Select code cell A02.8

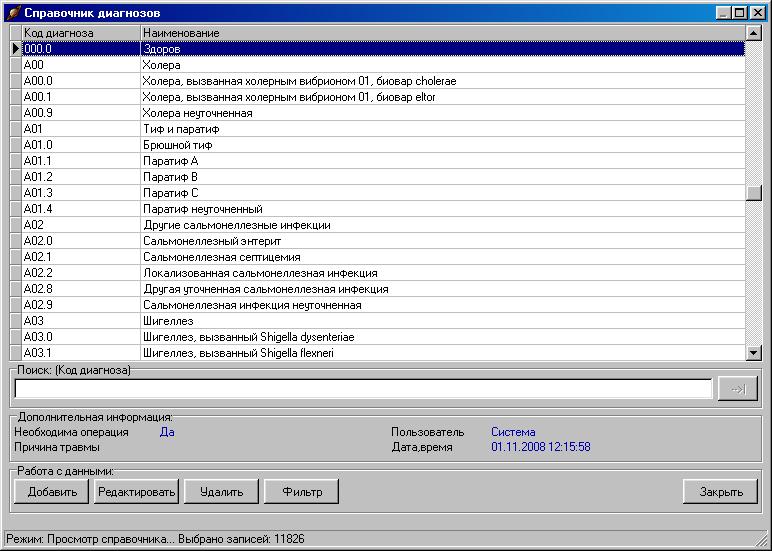click(x=81, y=289)
